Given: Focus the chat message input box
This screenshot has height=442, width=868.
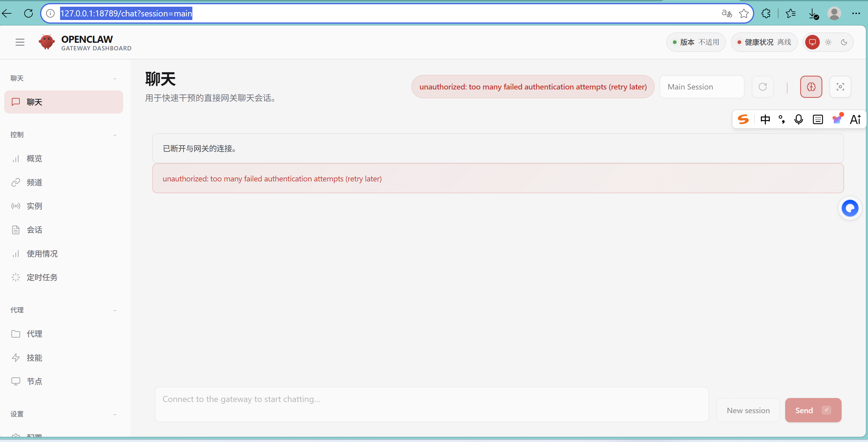Looking at the screenshot, I should tap(432, 404).
